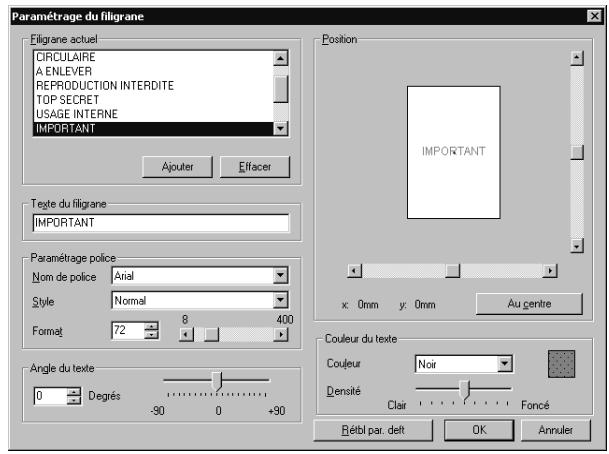Select CIRCULAIRE in the watermark list
Viewport: 609px width, 454px height.
coord(154,57)
